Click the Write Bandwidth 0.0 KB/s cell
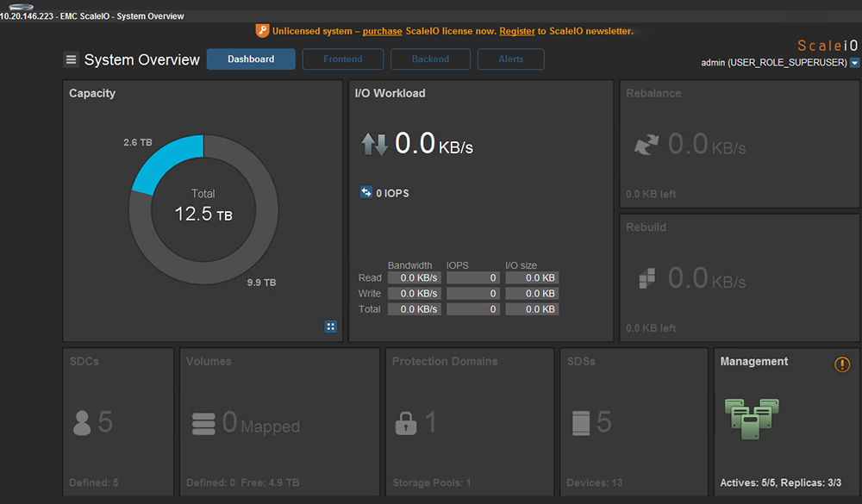Screen dimensions: 862x504 [x=415, y=294]
